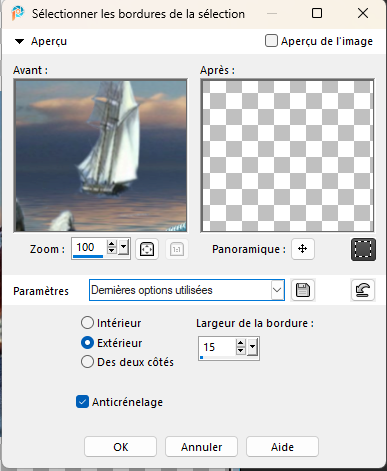Increase border width with up arrow
This screenshot has width=387, height=471.
click(240, 343)
